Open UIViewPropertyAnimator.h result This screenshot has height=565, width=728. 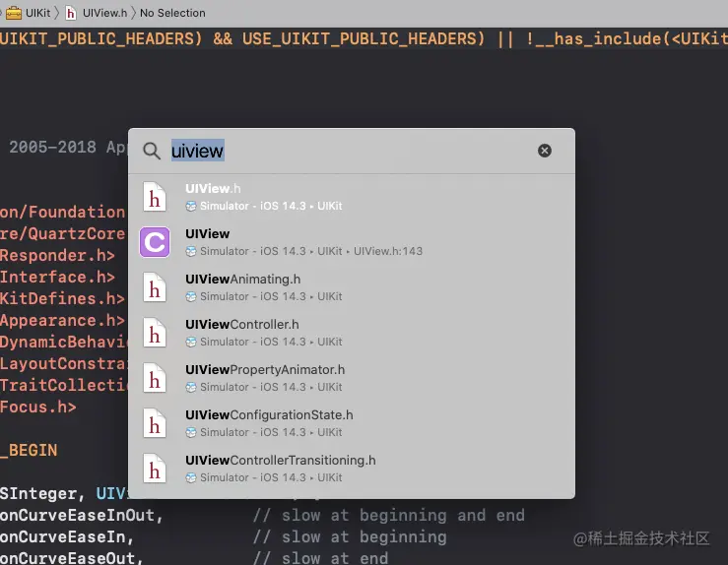pyautogui.click(x=352, y=378)
